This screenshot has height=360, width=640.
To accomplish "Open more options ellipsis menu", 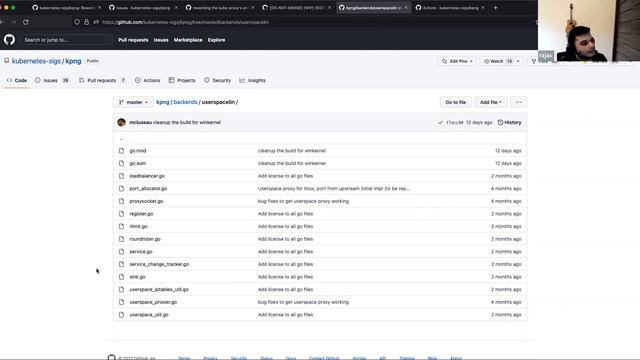I will [x=518, y=102].
